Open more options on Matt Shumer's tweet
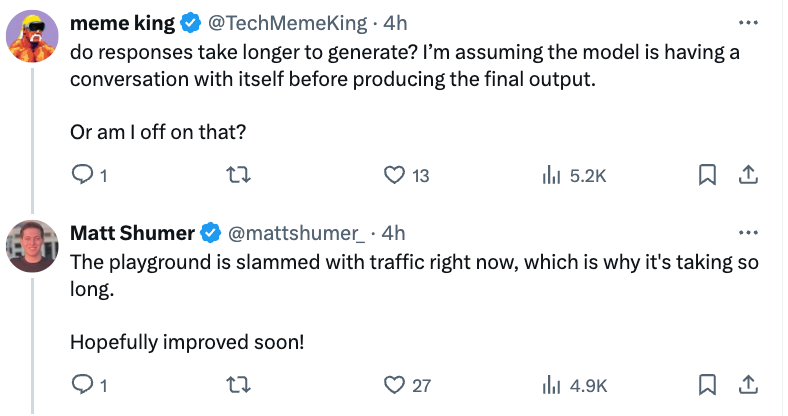 [x=747, y=233]
